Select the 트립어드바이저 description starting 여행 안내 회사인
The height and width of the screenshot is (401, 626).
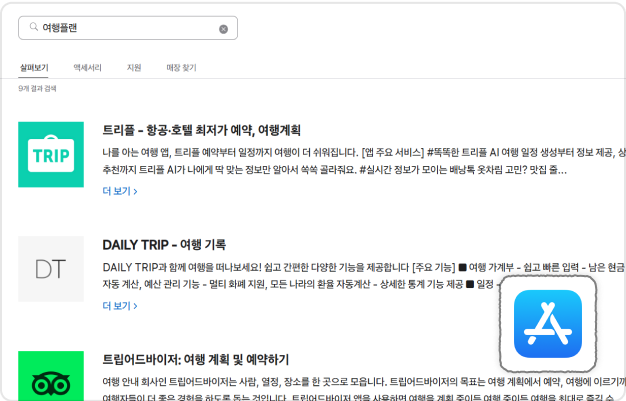pyautogui.click(x=364, y=389)
